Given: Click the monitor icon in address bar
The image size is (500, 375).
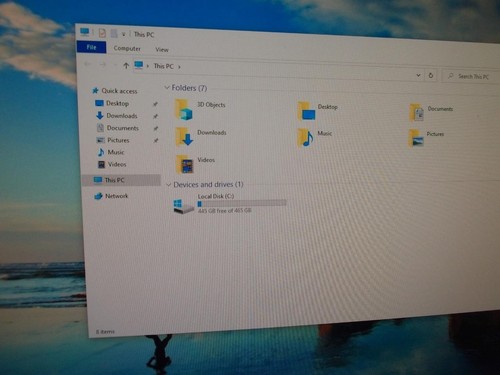Looking at the screenshot, I should (139, 65).
